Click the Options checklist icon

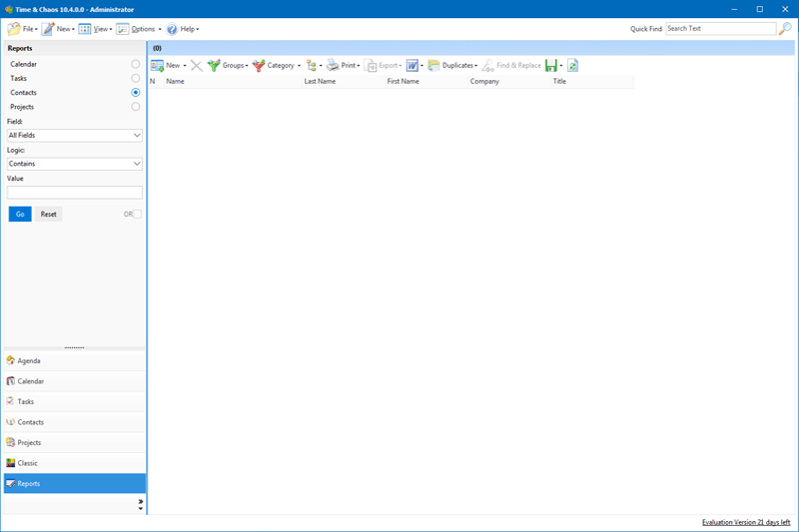[122, 29]
